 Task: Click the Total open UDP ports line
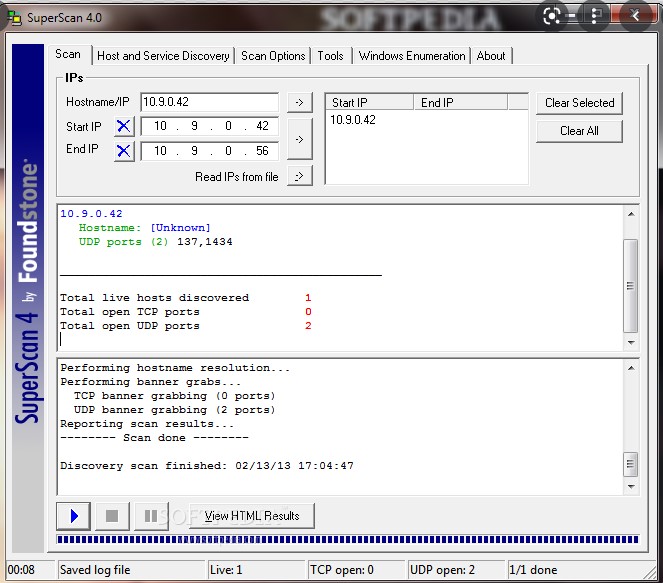click(x=186, y=326)
